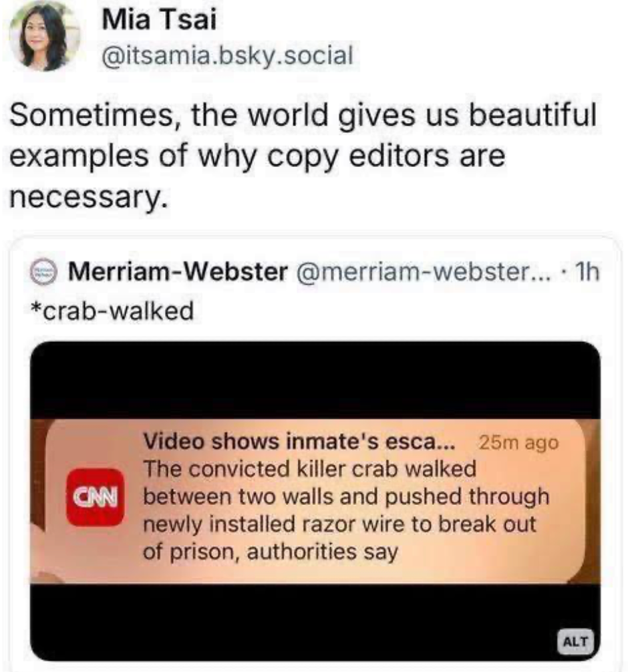Open the CNN notification body text
This screenshot has width=628, height=672.
pyautogui.click(x=341, y=510)
